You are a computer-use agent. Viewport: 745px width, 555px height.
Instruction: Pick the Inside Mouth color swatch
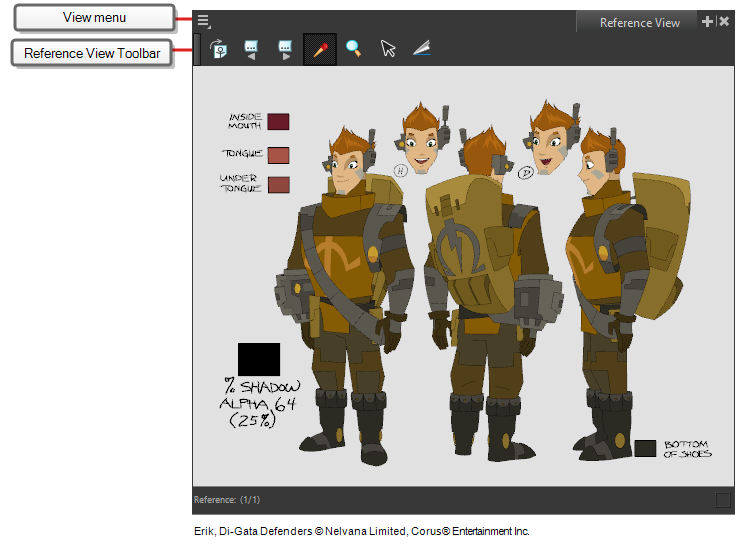tap(278, 122)
